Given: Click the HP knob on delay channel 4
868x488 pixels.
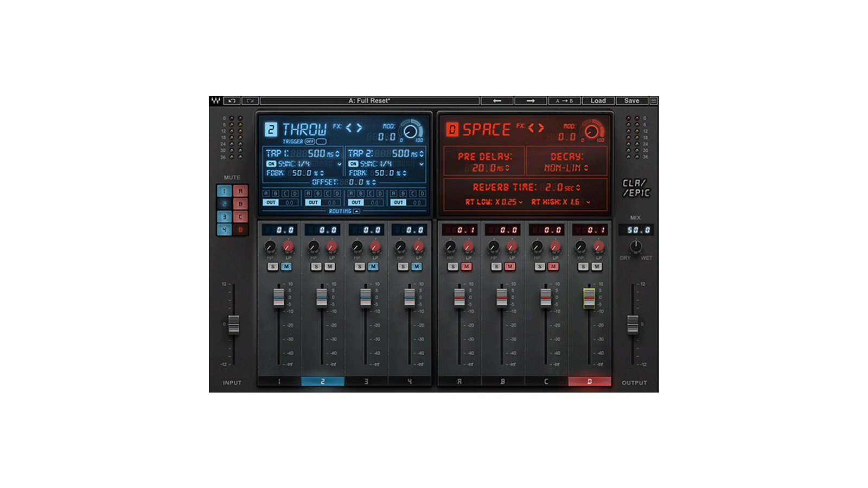Looking at the screenshot, I should pos(400,247).
